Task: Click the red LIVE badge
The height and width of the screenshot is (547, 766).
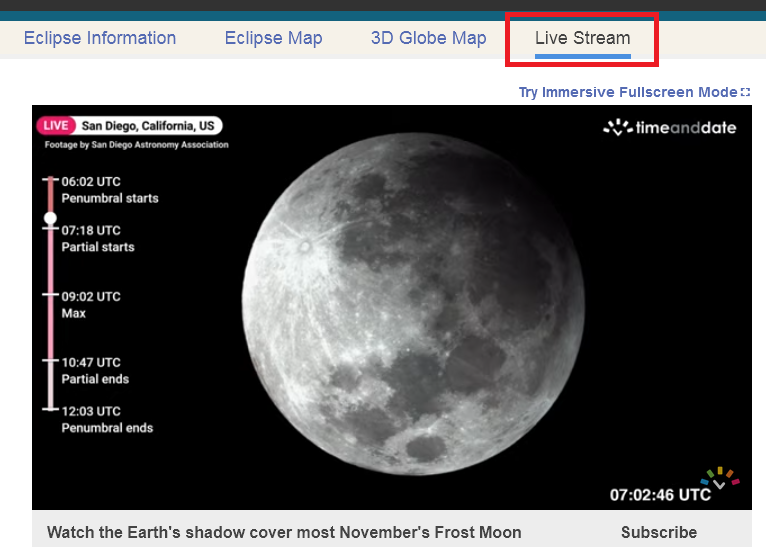Action: tap(56, 126)
